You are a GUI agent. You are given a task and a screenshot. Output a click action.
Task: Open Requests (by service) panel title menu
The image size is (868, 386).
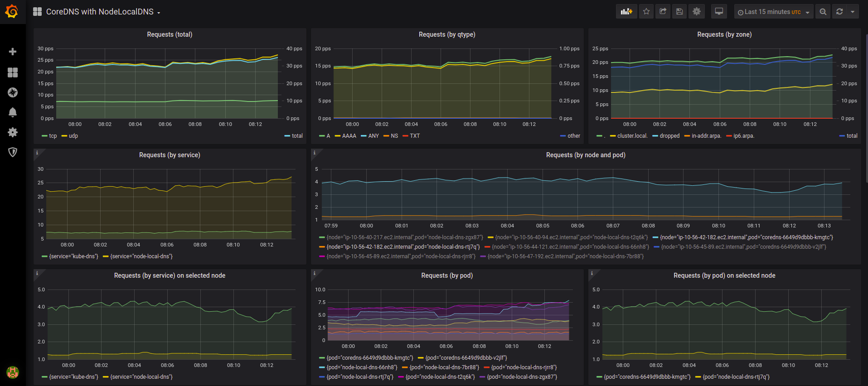170,155
